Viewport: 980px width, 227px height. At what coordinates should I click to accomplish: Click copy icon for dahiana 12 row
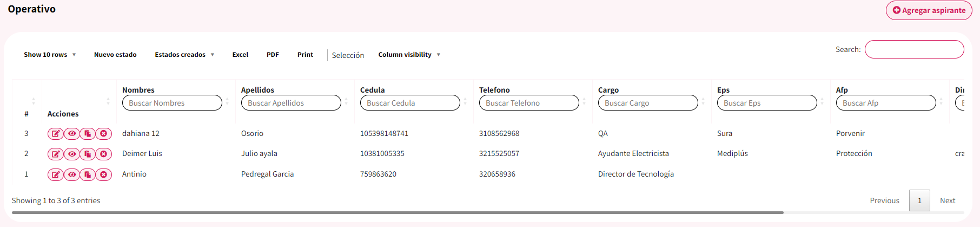[88, 134]
